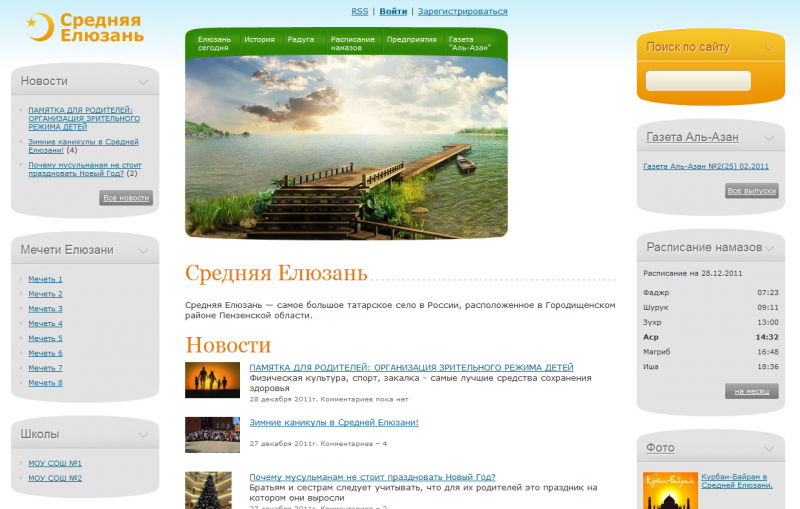Click the Магриб 16:48 prayer time row
This screenshot has width=800, height=509.
[x=711, y=352]
